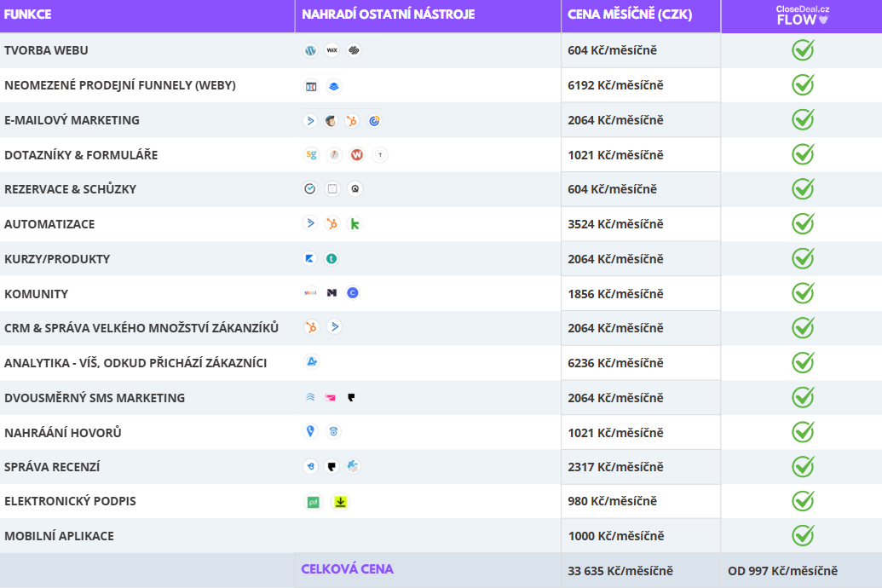Image resolution: width=882 pixels, height=588 pixels.
Task: Click the 'Celková cena' label
Action: click(347, 569)
